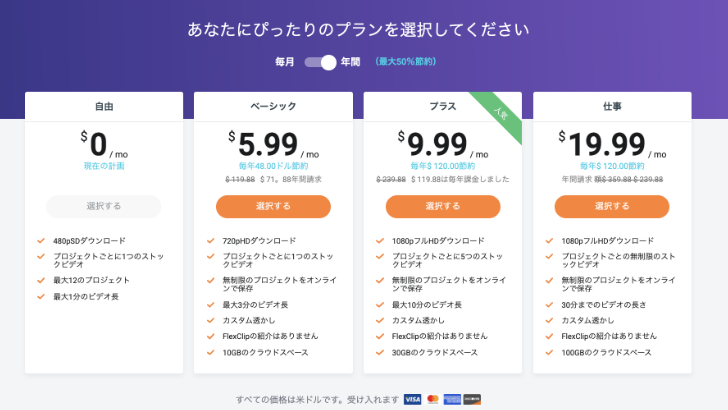The height and width of the screenshot is (410, 728).
Task: Select the プラス plan orange button
Action: pos(443,206)
